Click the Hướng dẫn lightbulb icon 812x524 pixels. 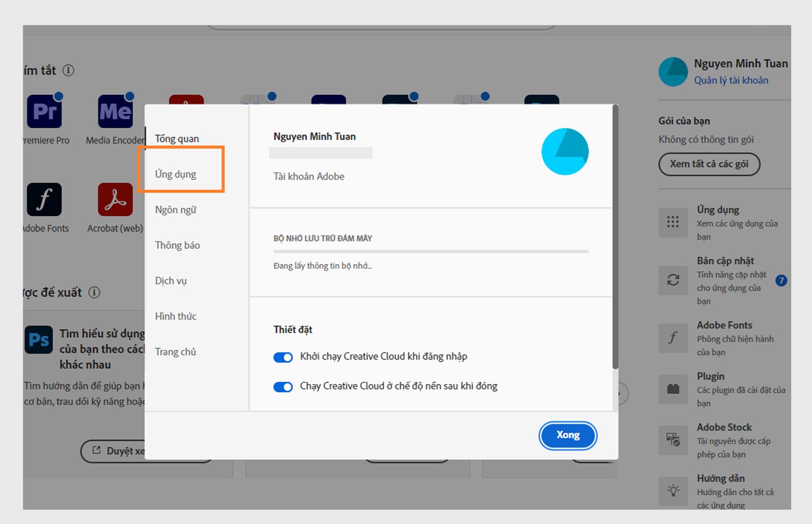tap(673, 491)
